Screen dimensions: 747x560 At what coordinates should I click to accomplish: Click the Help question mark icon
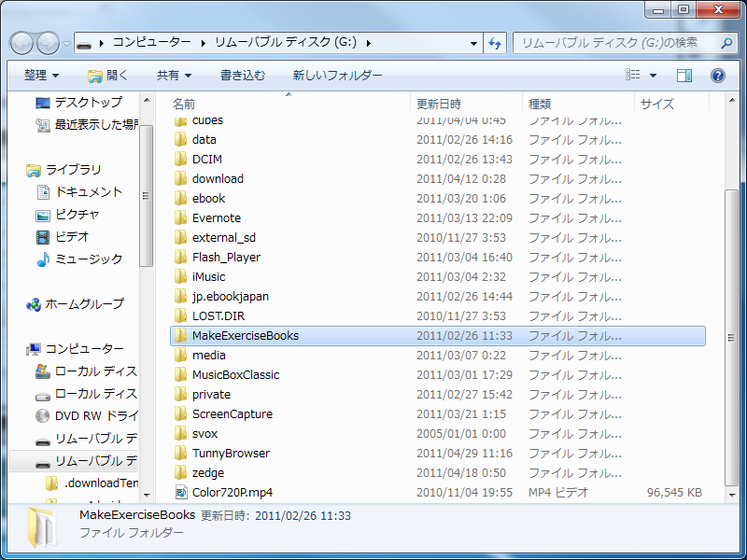point(718,76)
